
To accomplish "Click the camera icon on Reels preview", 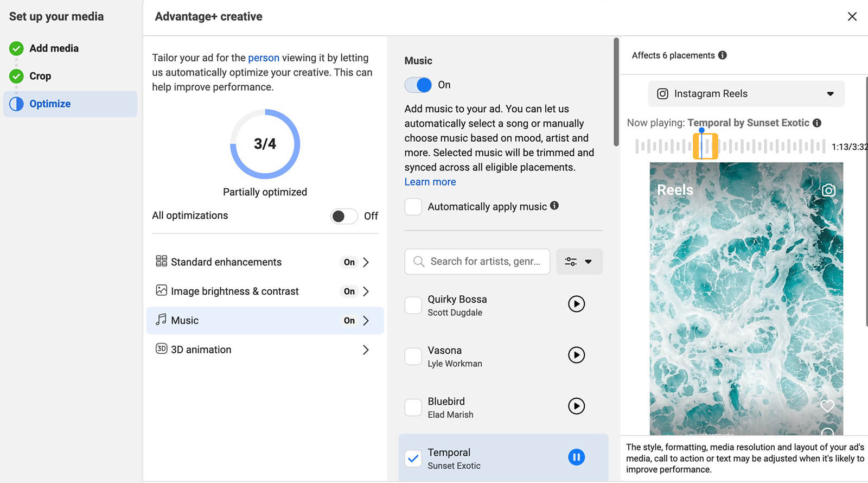I will (x=828, y=190).
